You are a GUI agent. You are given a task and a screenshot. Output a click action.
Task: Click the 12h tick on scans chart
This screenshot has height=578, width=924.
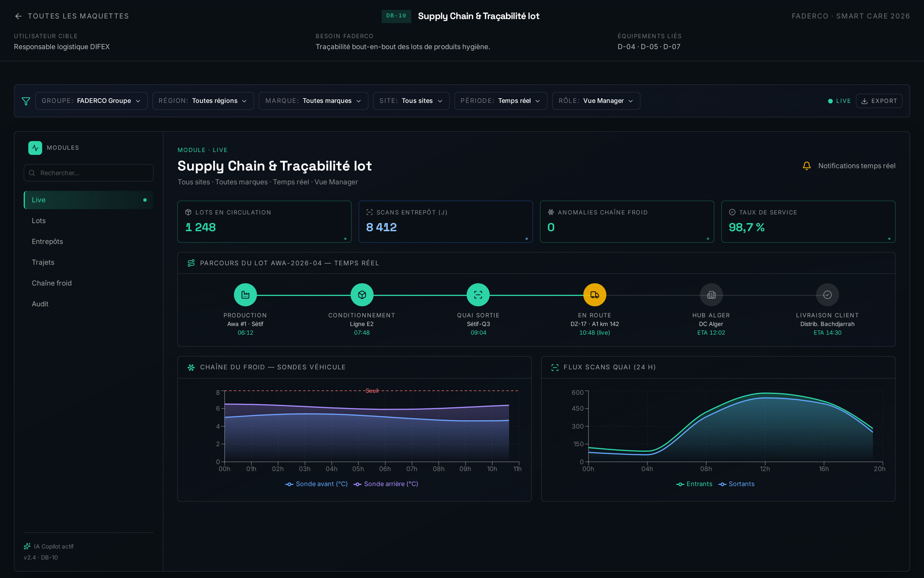(x=765, y=469)
